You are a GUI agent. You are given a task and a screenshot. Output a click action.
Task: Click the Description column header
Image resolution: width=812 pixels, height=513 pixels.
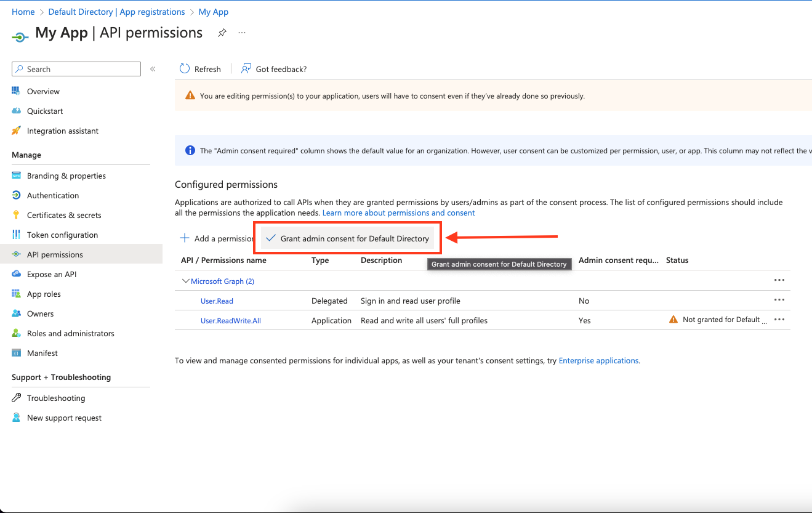pos(381,260)
